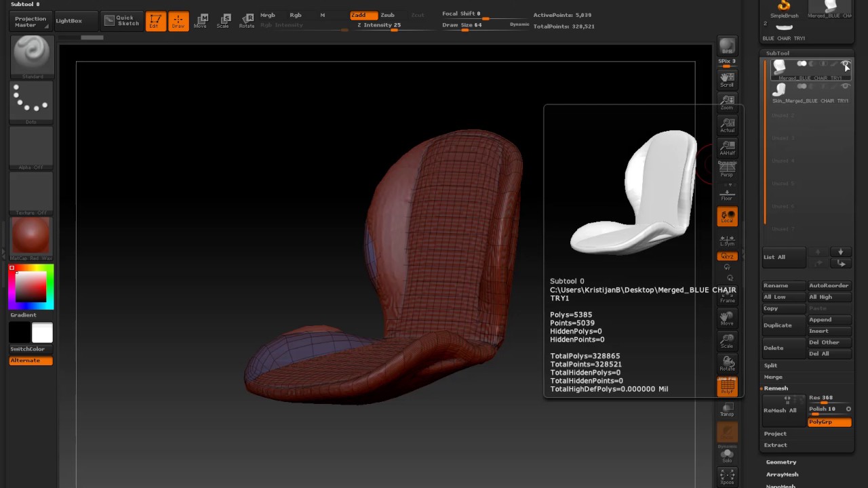Open the MatCap Red Wax material picker

(x=31, y=239)
